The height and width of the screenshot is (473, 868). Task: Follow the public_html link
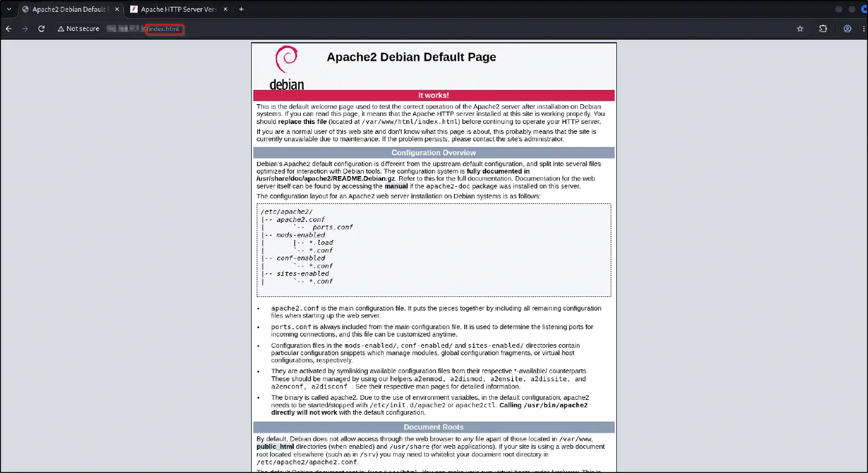pyautogui.click(x=275, y=446)
